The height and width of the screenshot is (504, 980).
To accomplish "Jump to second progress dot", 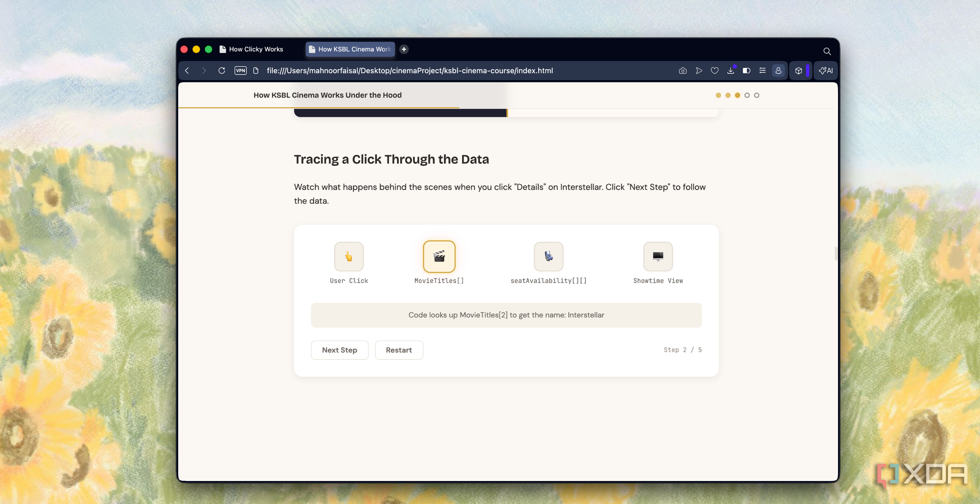I will tap(728, 95).
